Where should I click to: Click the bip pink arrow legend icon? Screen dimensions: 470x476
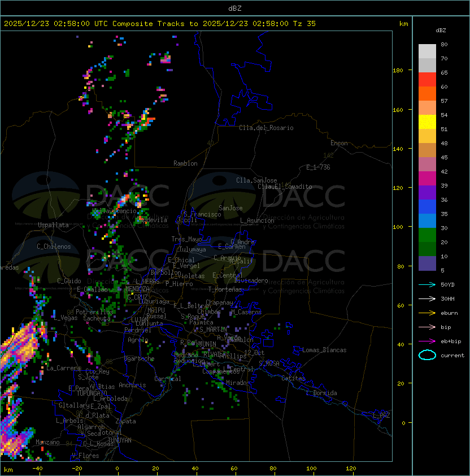click(x=427, y=327)
